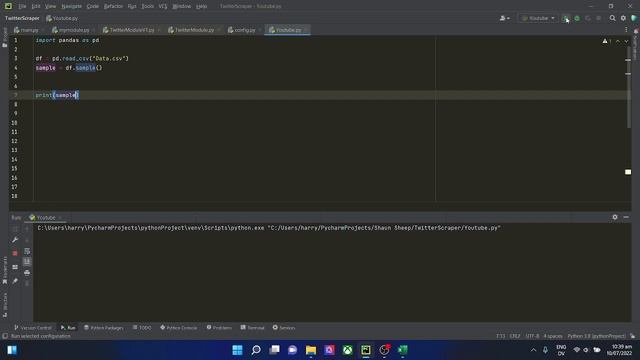640x360 pixels.
Task: Toggle the Structure side tool window
Action: [5, 304]
